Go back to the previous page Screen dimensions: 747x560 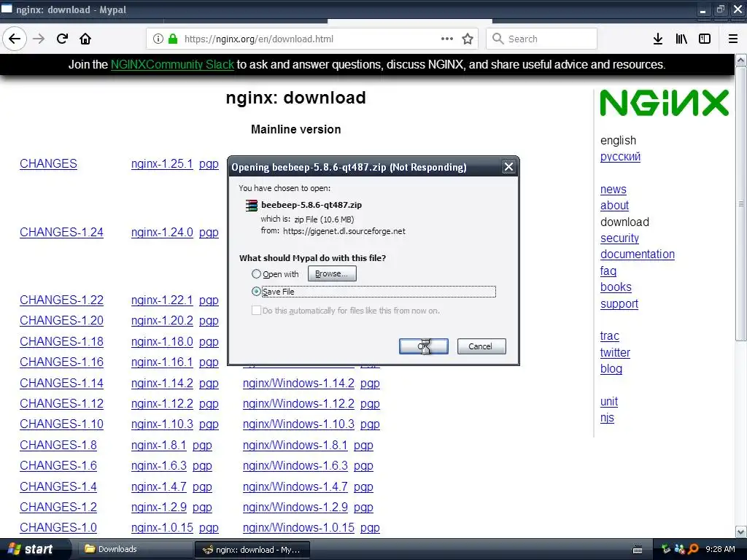(15, 39)
